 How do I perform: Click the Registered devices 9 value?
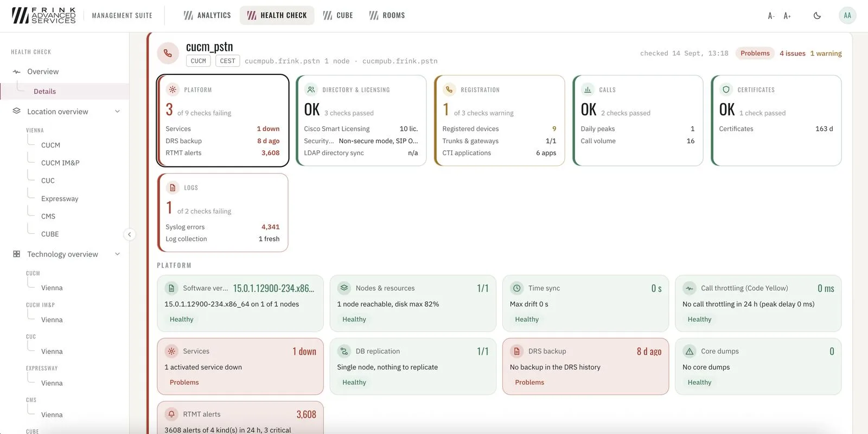point(554,129)
